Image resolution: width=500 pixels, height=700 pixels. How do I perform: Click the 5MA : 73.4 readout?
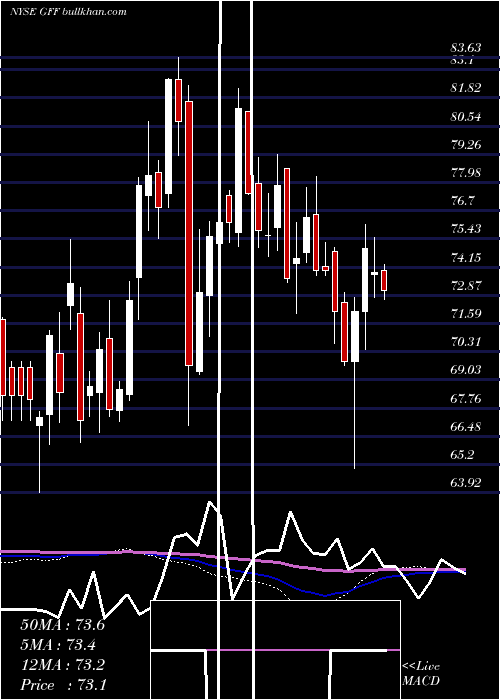point(58,645)
